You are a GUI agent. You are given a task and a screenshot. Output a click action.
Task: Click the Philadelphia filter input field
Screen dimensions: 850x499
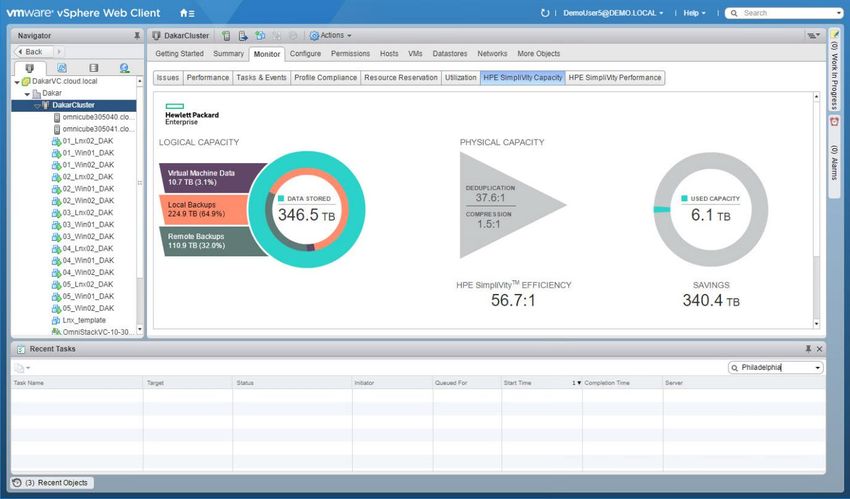(775, 368)
